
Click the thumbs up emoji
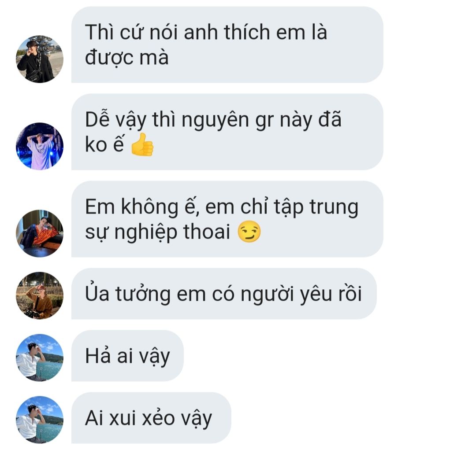point(142,144)
